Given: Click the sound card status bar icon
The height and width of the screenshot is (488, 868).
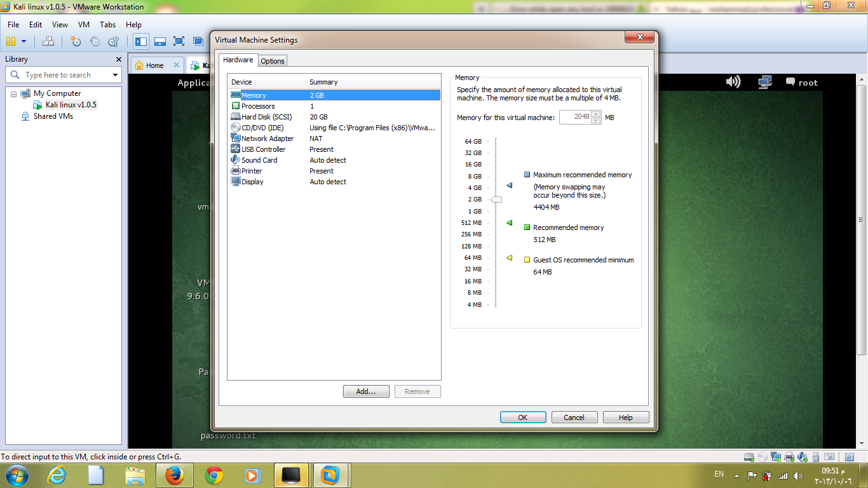Looking at the screenshot, I should pos(803,457).
